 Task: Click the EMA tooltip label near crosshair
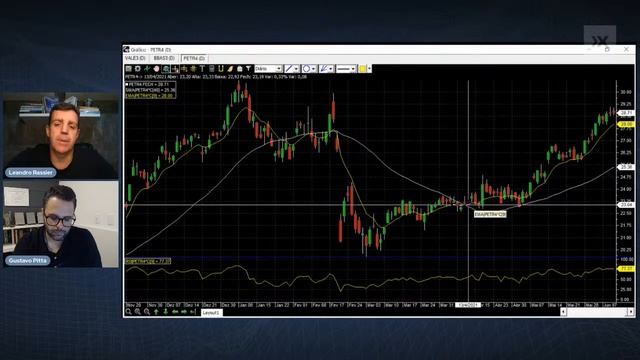(490, 214)
